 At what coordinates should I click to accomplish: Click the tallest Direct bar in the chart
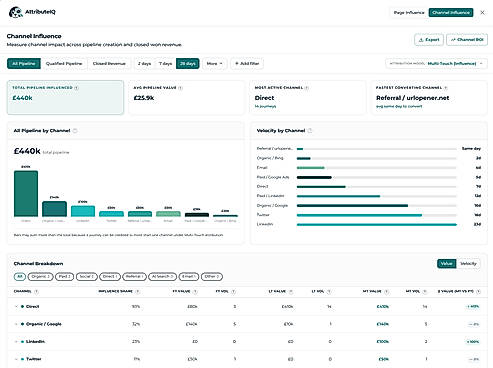click(x=26, y=193)
